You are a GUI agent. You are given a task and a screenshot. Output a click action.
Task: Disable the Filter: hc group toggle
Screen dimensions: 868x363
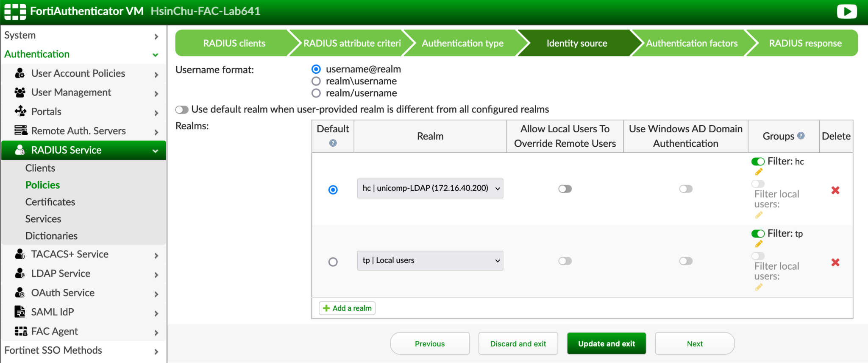click(758, 162)
